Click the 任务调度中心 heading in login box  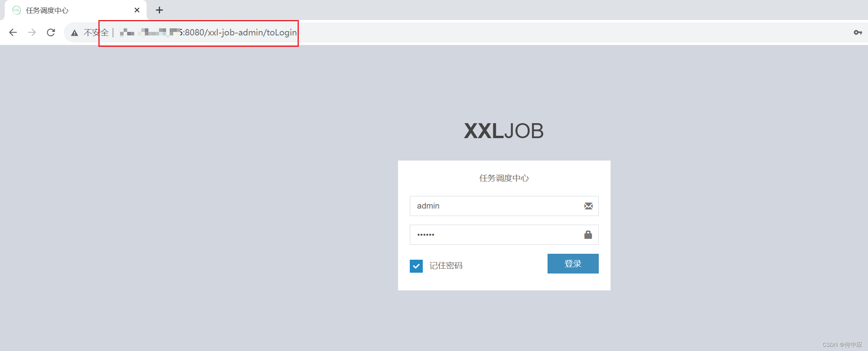coord(504,178)
